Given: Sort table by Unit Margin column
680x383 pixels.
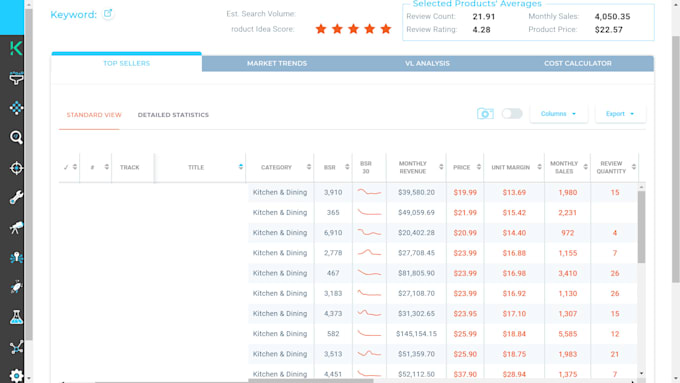Looking at the screenshot, I should coord(539,167).
